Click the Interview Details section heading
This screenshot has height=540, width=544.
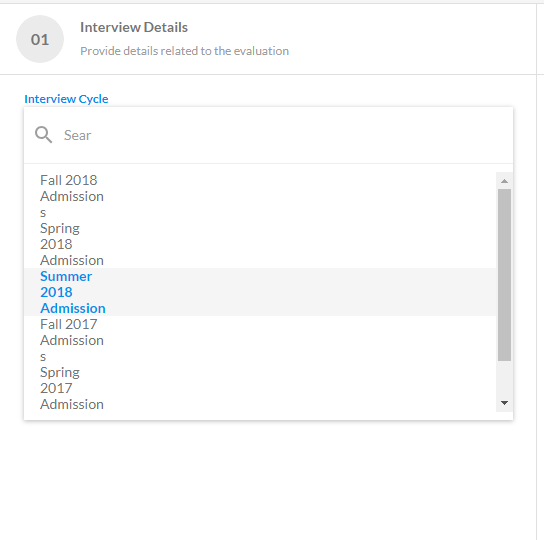coord(134,27)
